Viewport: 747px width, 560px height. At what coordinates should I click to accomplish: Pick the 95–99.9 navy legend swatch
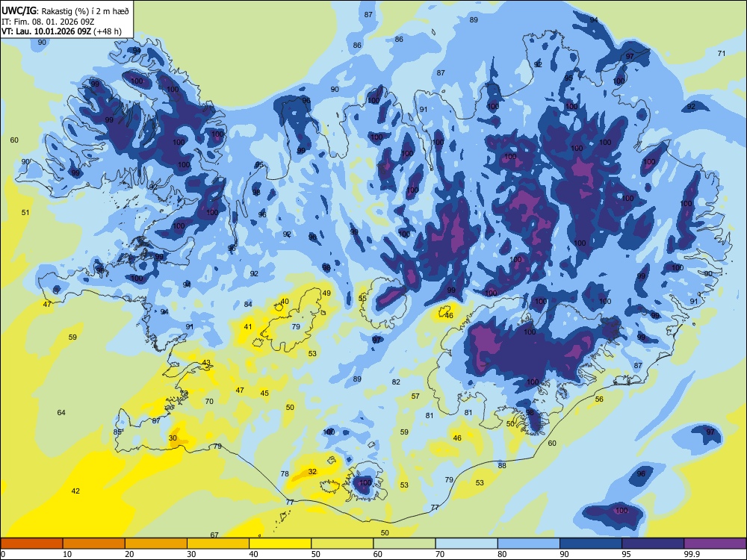(x=653, y=544)
